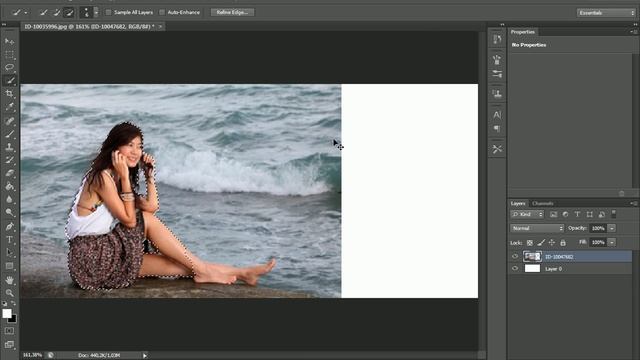
Task: Select the History Brush tool
Action: click(9, 160)
